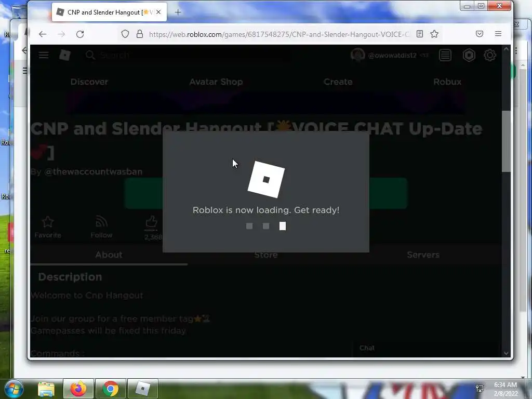Click 'Gamepasses will be fixed this friday' text
Image resolution: width=532 pixels, height=399 pixels.
click(109, 330)
